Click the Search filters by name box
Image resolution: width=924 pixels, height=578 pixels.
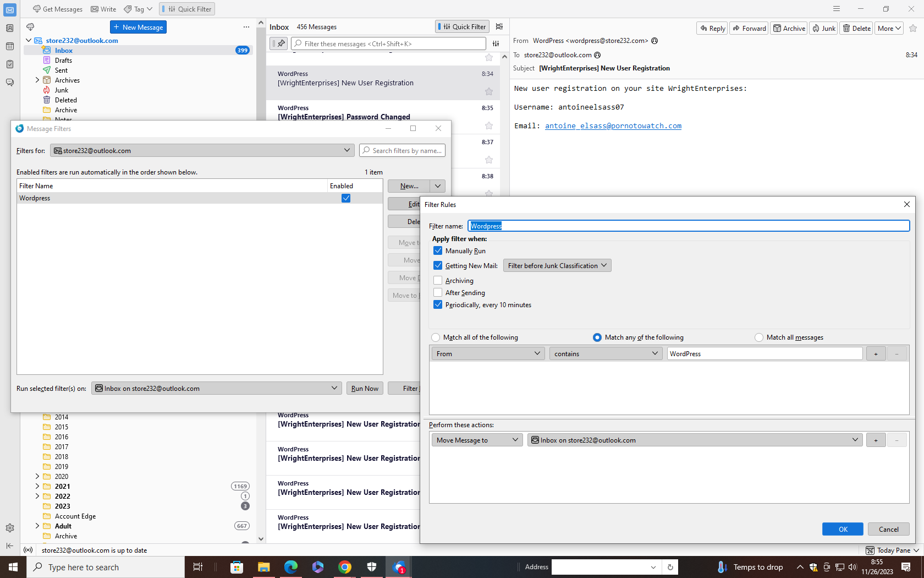(403, 150)
